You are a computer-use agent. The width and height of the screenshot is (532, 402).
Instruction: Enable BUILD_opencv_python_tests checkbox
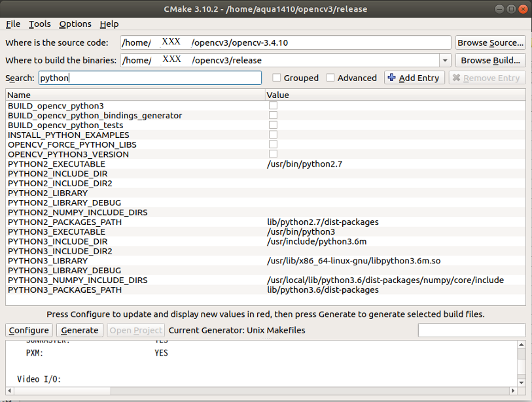(x=273, y=125)
